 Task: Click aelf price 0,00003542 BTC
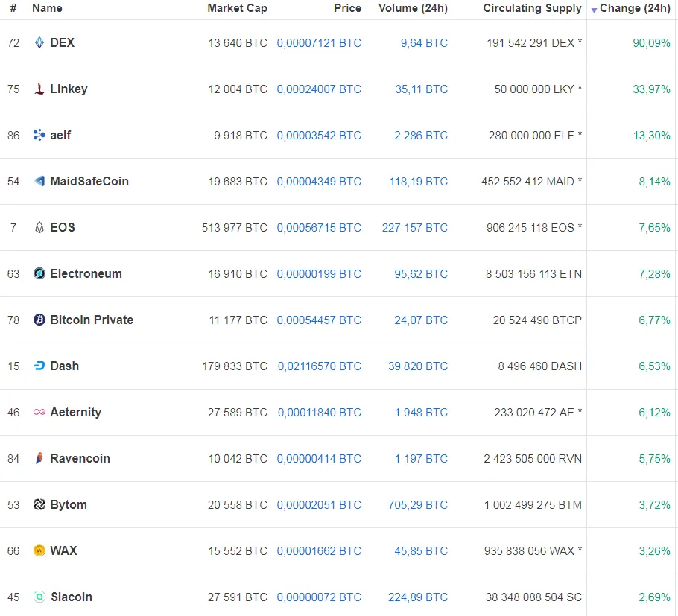click(x=319, y=136)
